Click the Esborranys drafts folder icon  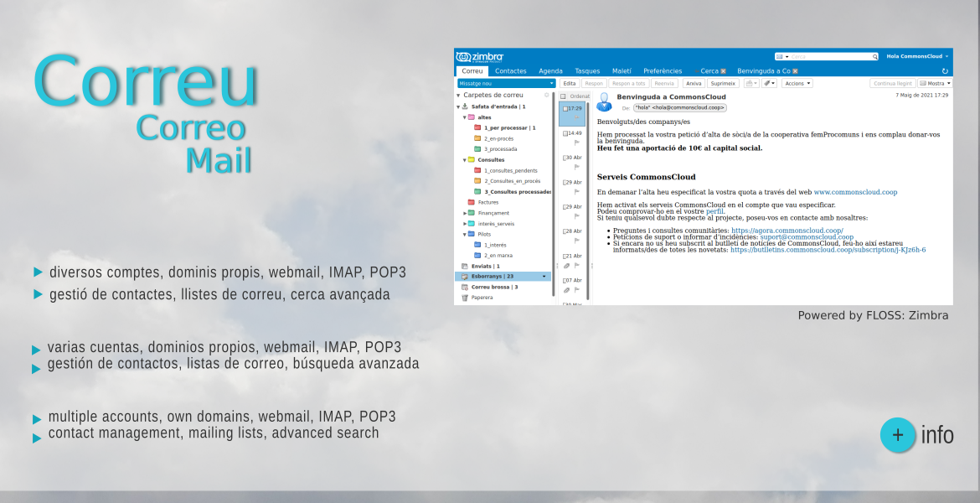coord(464,277)
